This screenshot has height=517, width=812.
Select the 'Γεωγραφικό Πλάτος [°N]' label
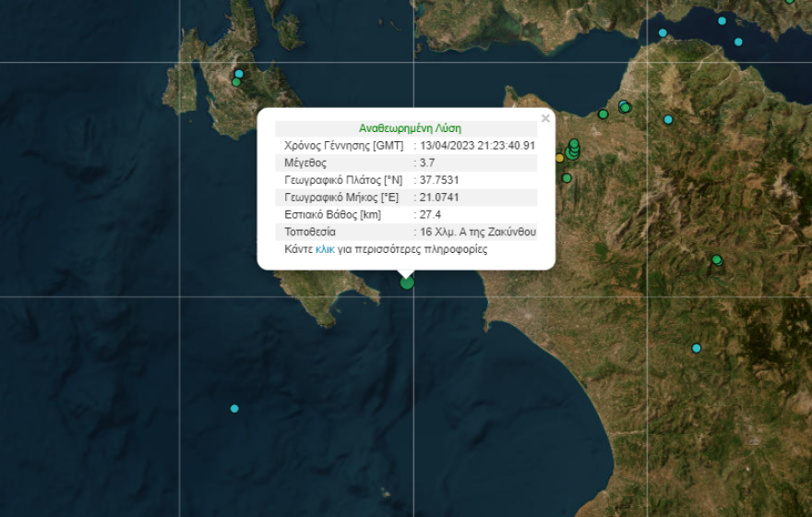coord(343,180)
